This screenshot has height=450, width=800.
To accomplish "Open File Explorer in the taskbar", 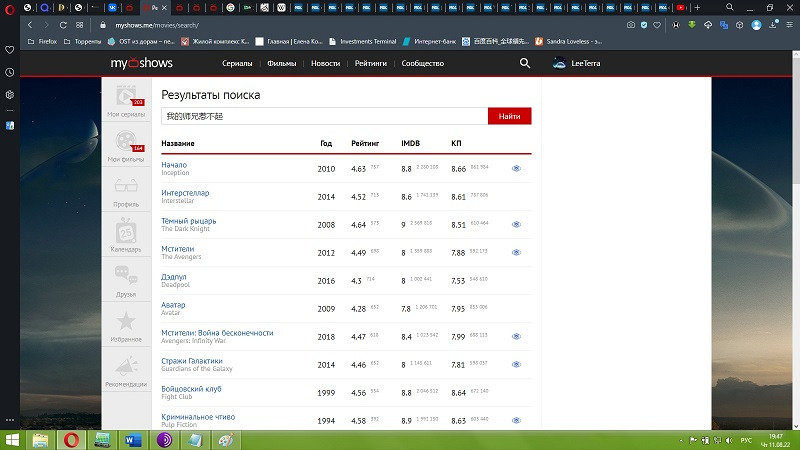I will (40, 440).
